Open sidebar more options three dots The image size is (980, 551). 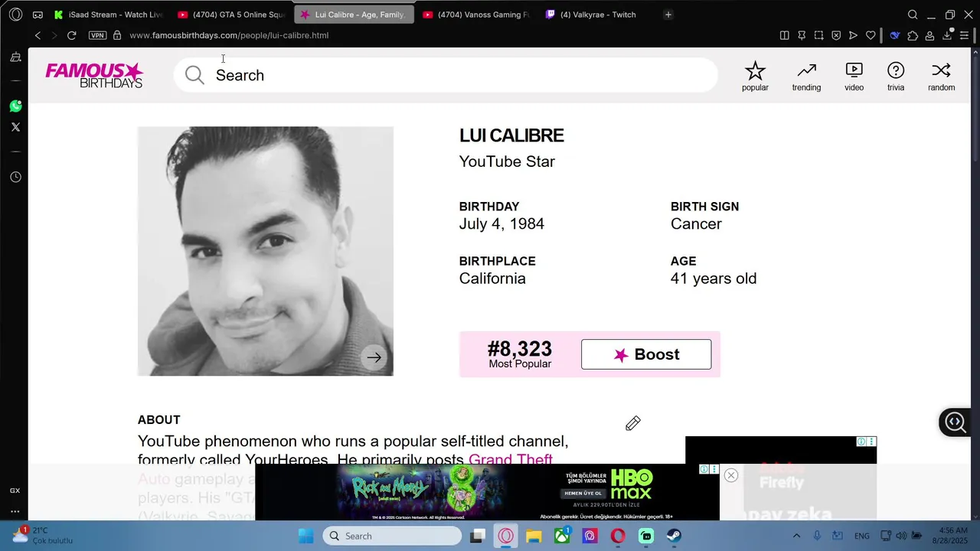[15, 511]
